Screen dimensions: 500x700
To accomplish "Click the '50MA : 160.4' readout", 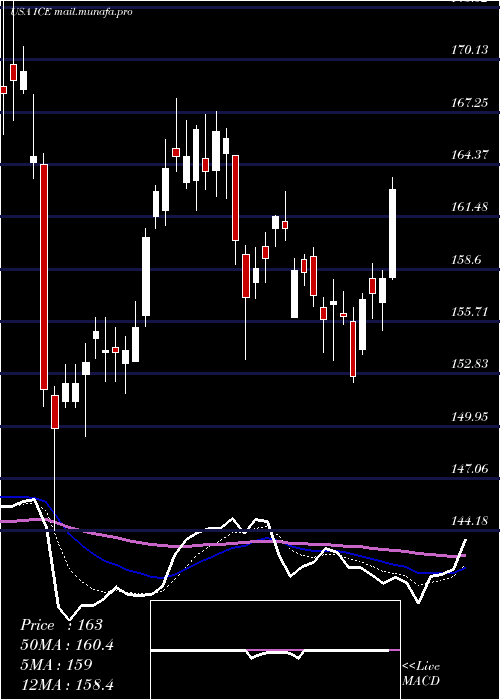I will point(67,645).
